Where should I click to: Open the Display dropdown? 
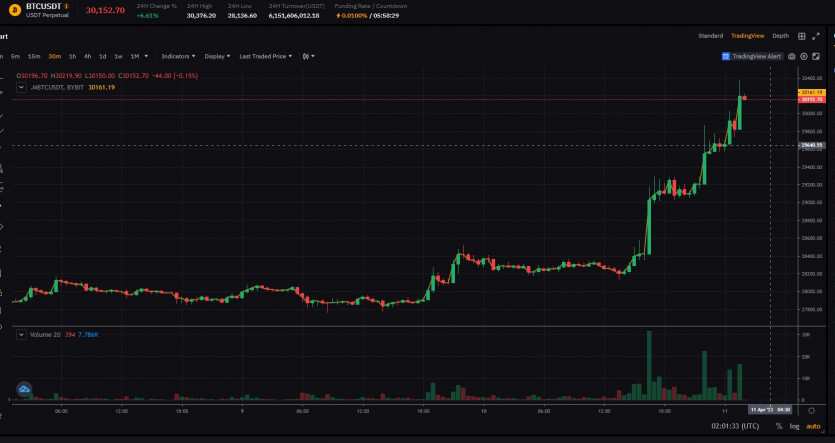217,56
